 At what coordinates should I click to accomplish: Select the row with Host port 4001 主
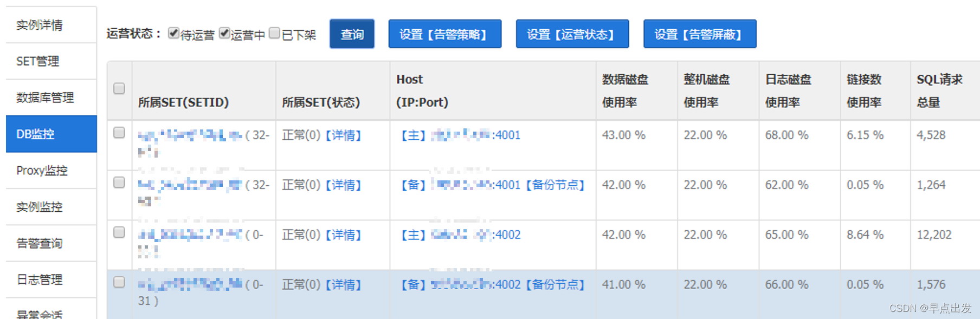coord(119,133)
